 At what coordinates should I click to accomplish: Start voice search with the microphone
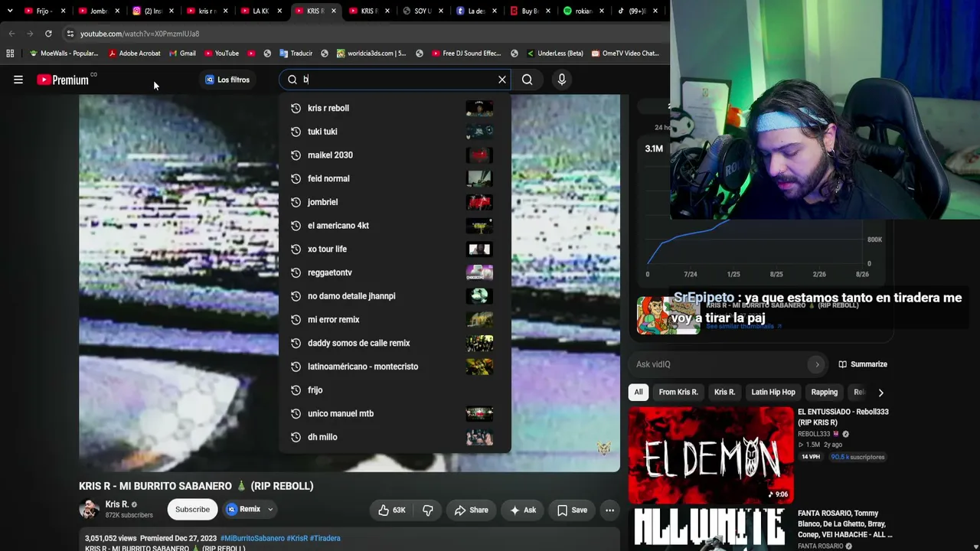(562, 80)
